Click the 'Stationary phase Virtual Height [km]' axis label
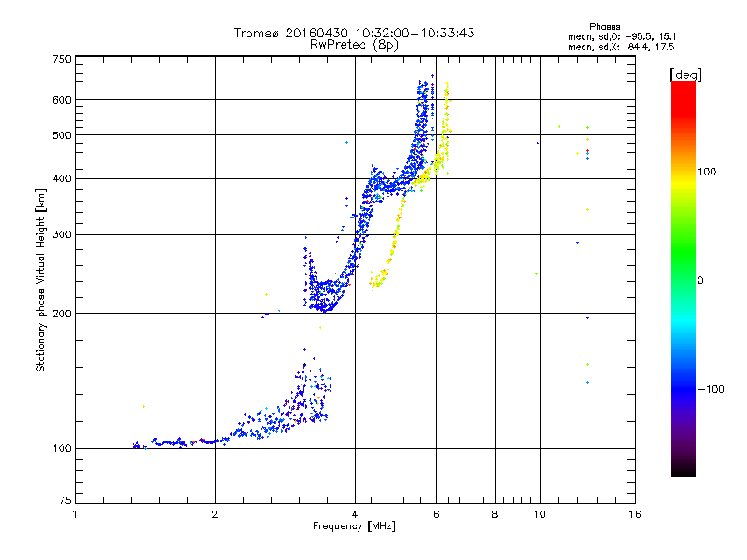This screenshot has width=747, height=560. tap(40, 280)
